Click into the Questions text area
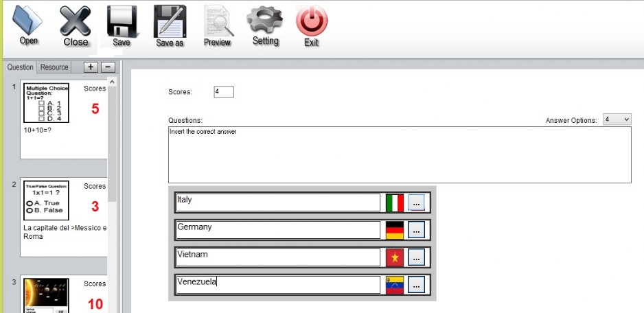The image size is (644, 313). click(400, 155)
